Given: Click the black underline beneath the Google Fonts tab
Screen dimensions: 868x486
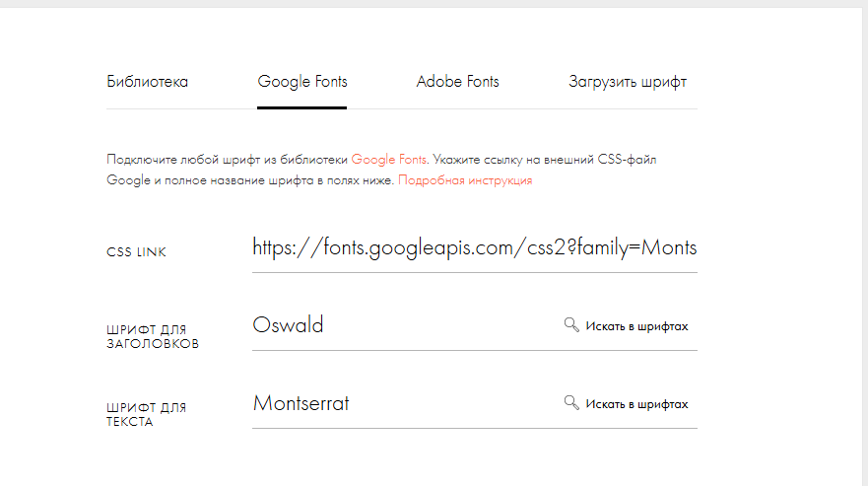Looking at the screenshot, I should (x=302, y=106).
